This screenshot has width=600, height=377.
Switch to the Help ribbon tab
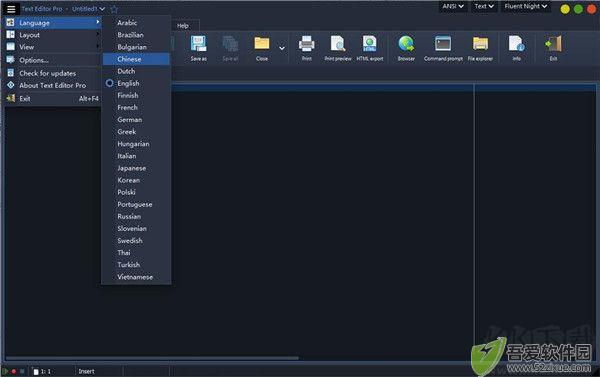point(183,26)
